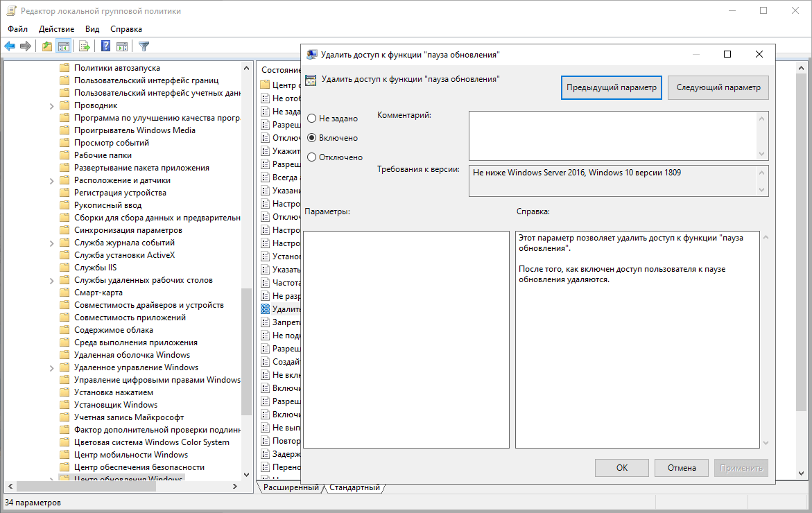Click the Предыдущий параметр button
This screenshot has height=513, width=812.
point(611,87)
